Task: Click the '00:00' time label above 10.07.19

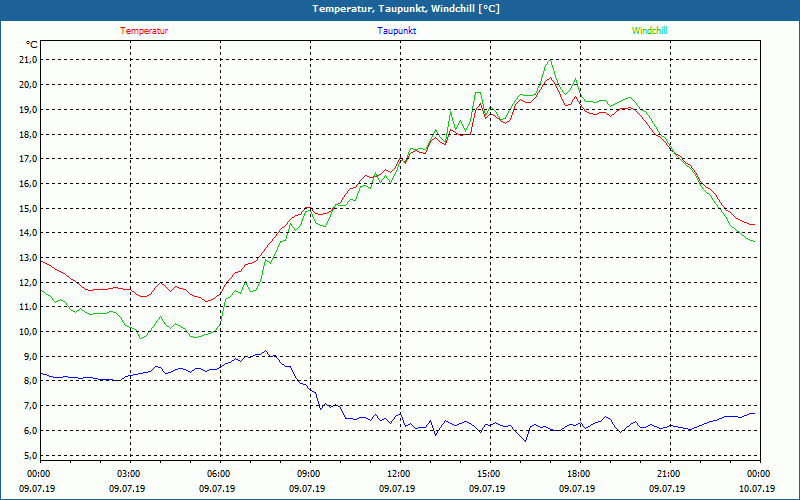Action: pos(758,474)
